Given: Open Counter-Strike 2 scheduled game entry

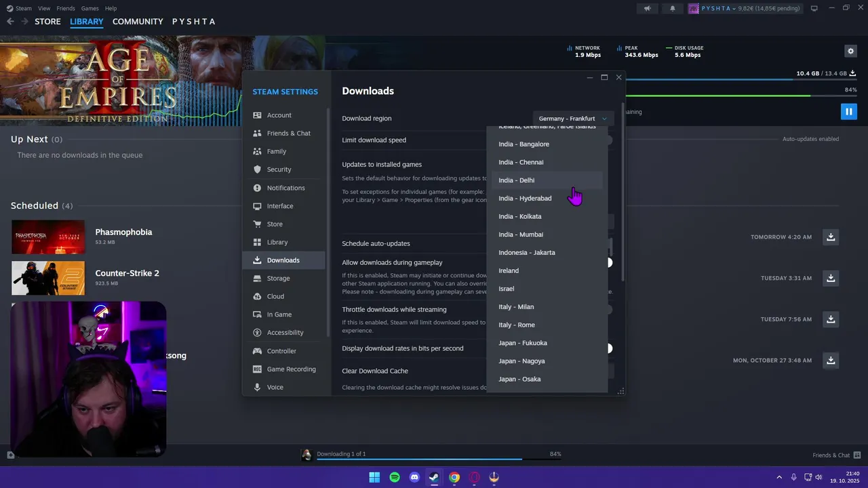Looking at the screenshot, I should point(48,278).
